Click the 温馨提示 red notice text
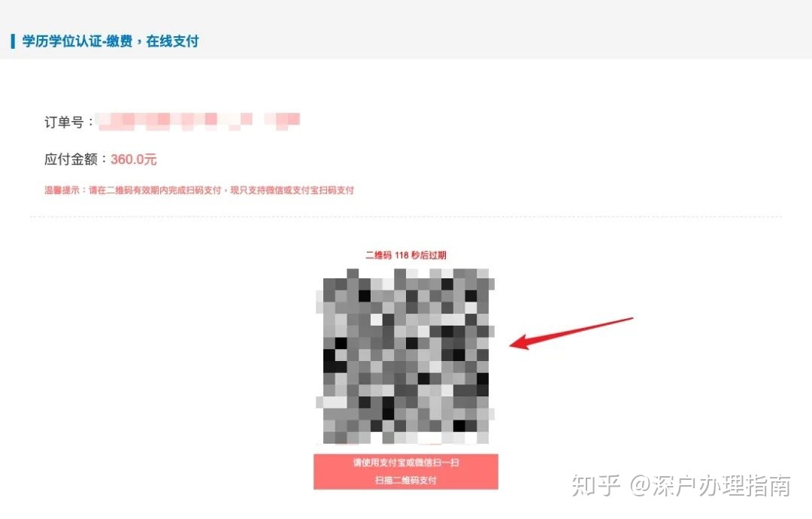 (x=199, y=190)
